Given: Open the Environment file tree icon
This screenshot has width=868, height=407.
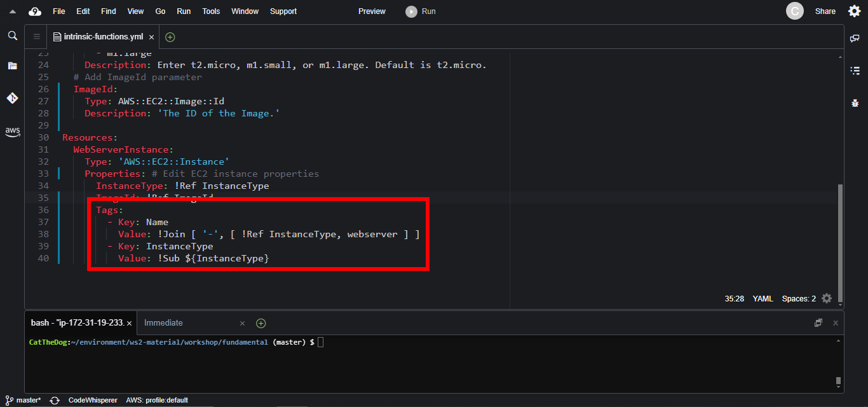Looking at the screenshot, I should pyautogui.click(x=12, y=66).
